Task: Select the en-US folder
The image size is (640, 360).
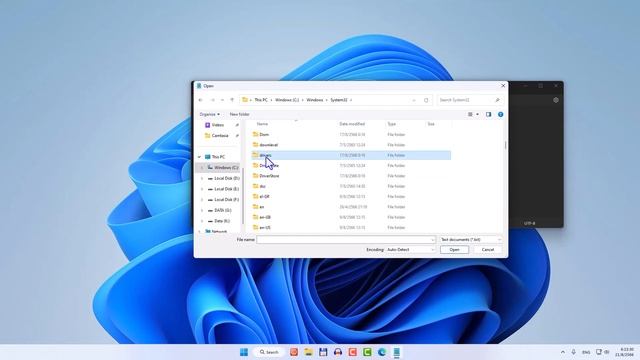Action: (x=351, y=227)
